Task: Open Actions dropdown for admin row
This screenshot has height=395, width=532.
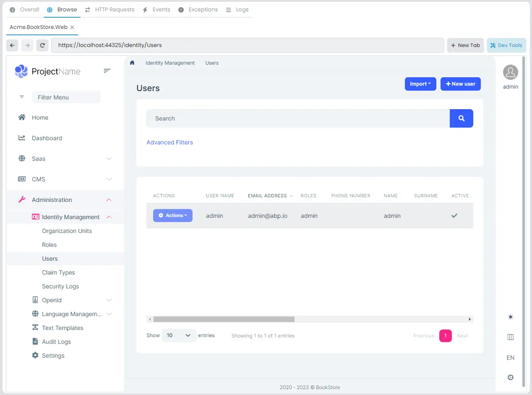Action: [173, 216]
